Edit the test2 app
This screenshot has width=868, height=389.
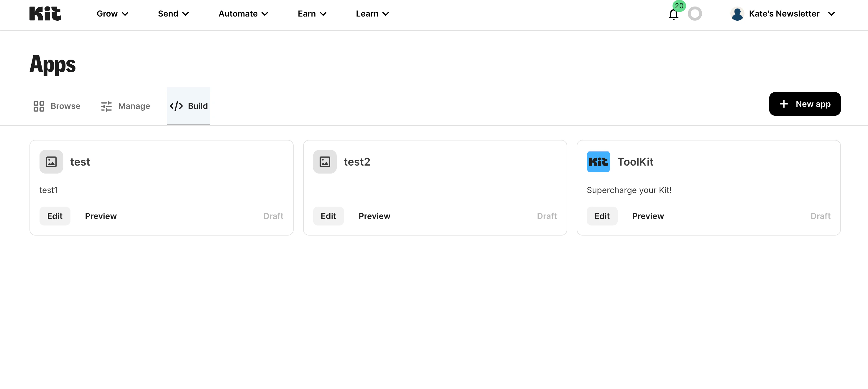click(328, 216)
